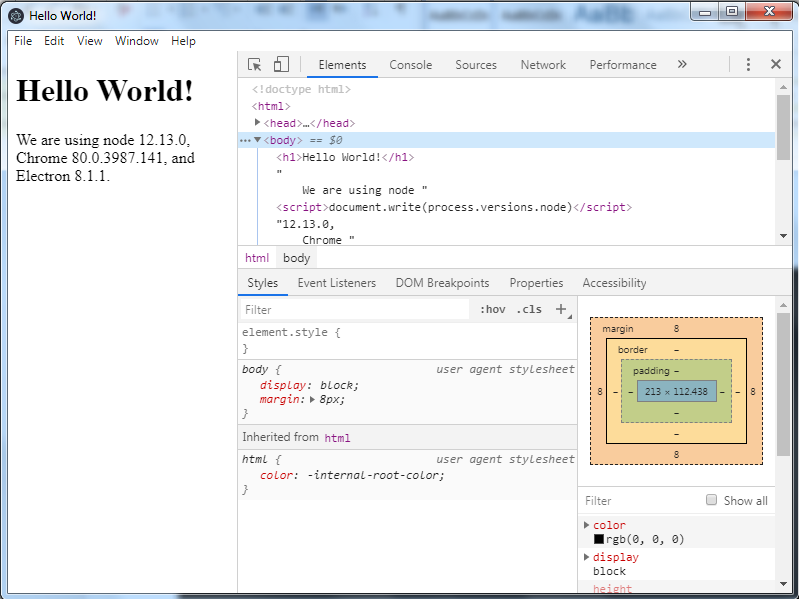Screen dimensions: 799x599
Task: Expand the computed color property
Action: (587, 525)
